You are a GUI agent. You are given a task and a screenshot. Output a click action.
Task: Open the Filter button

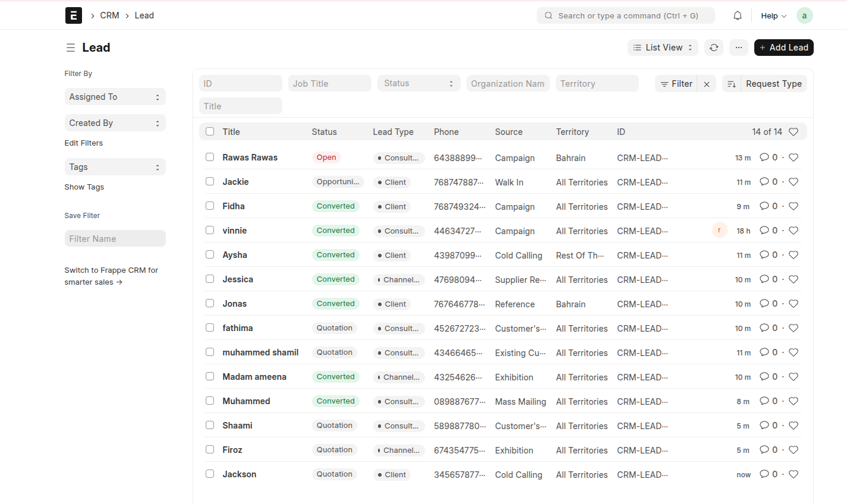tap(676, 84)
